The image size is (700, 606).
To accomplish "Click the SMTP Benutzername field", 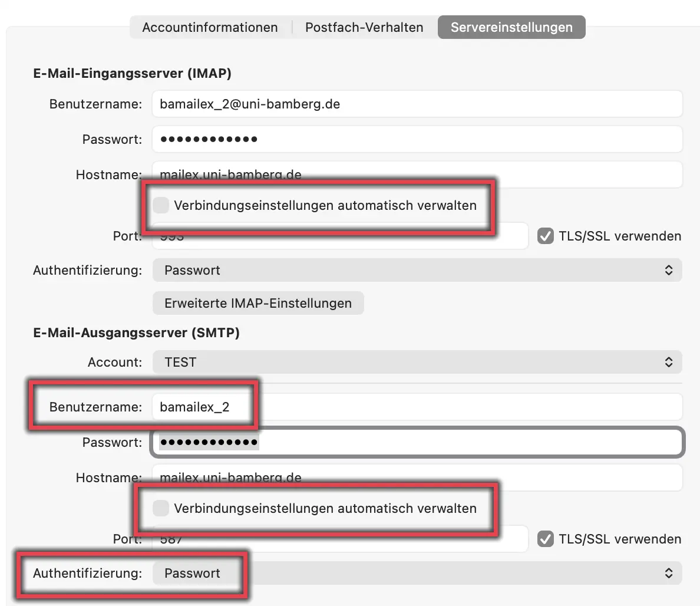I will [460, 407].
